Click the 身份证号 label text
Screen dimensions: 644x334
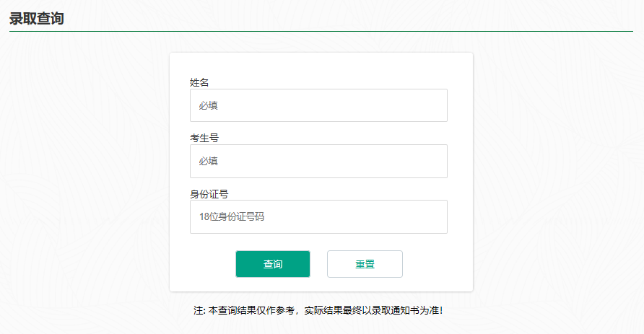[209, 193]
